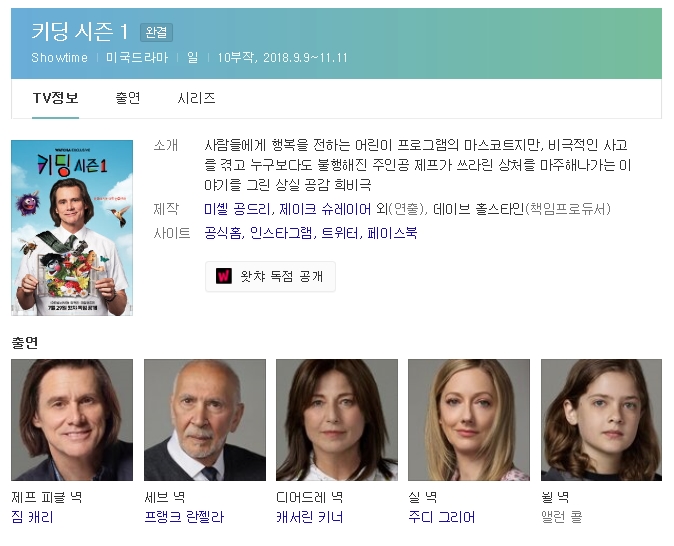This screenshot has width=674, height=546.
Task: Open the 출연 tab
Action: [x=128, y=98]
